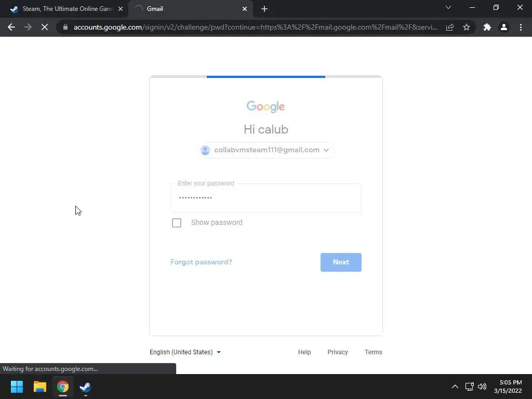The width and height of the screenshot is (532, 399).
Task: Click the Next button
Action: pyautogui.click(x=341, y=262)
